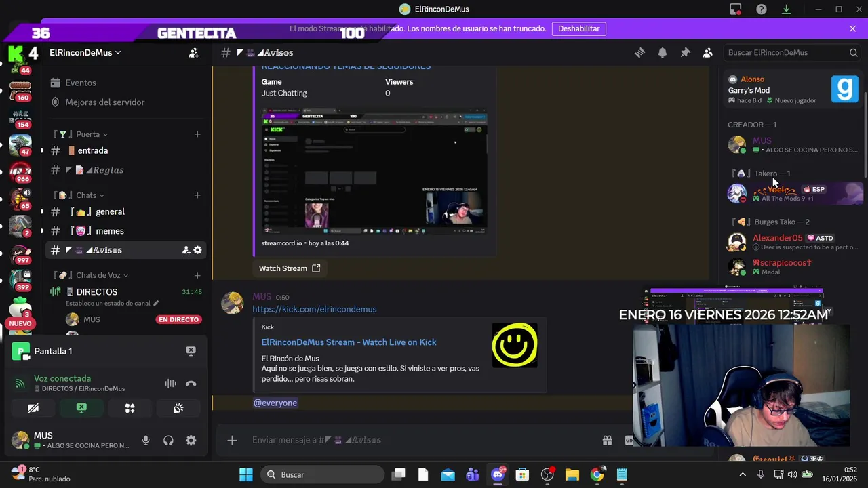Open the general text channel
Image resolution: width=868 pixels, height=488 pixels.
[110, 211]
